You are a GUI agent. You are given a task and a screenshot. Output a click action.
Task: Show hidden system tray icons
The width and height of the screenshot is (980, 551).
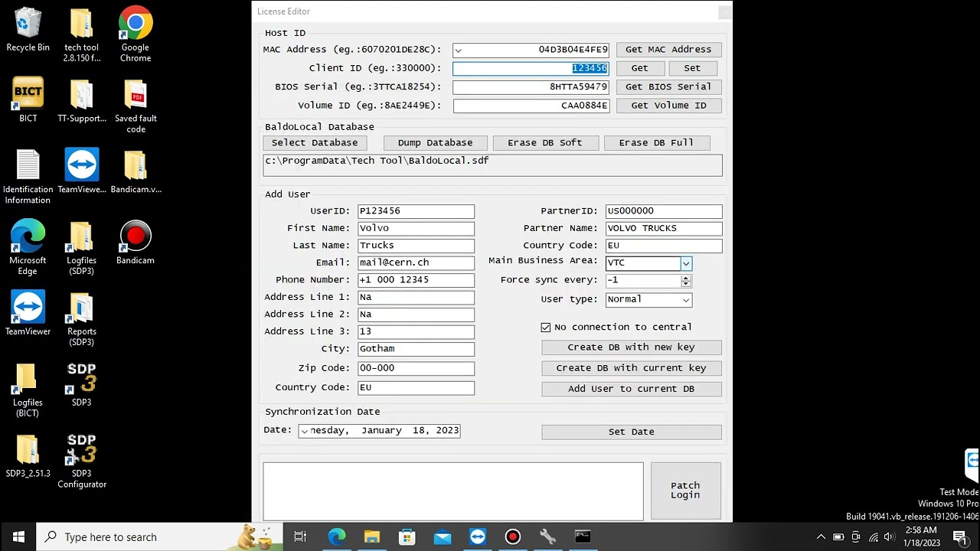coord(821,536)
